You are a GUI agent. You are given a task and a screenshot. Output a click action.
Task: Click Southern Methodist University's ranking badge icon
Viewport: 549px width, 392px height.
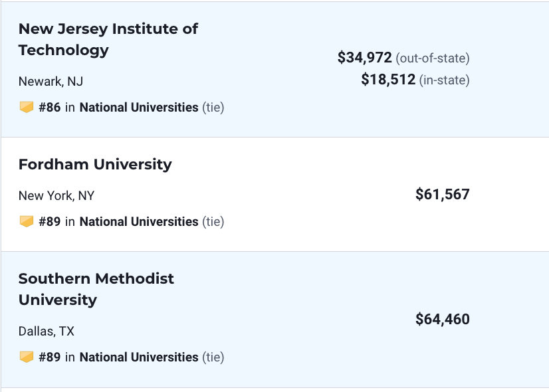click(x=26, y=357)
